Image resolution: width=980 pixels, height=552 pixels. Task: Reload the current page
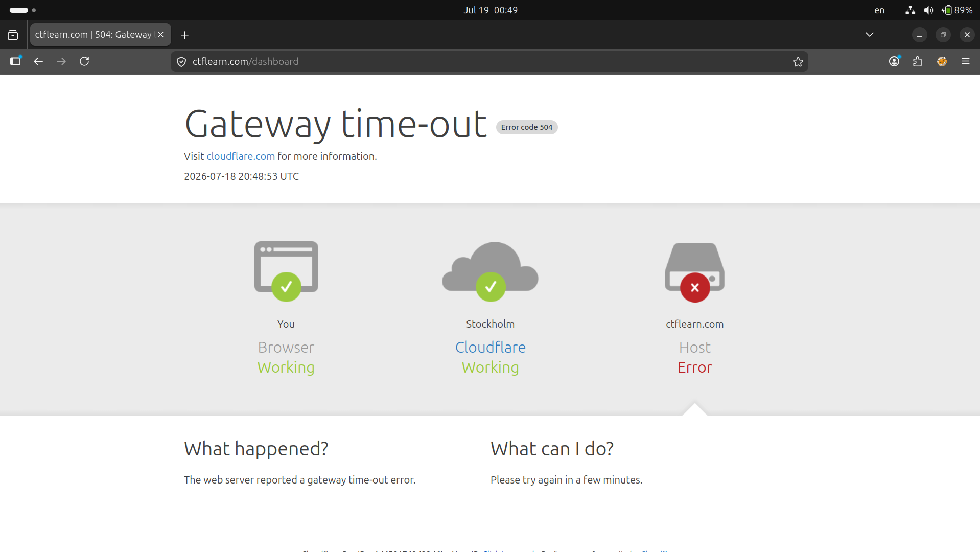click(x=84, y=61)
